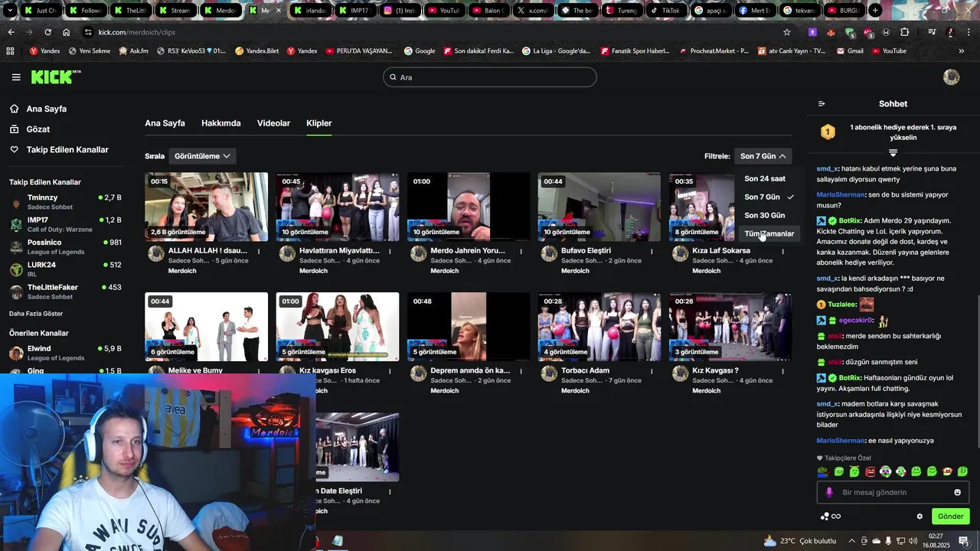980x551 pixels.
Task: Open the bookmarks apps grid icon
Action: click(10, 51)
